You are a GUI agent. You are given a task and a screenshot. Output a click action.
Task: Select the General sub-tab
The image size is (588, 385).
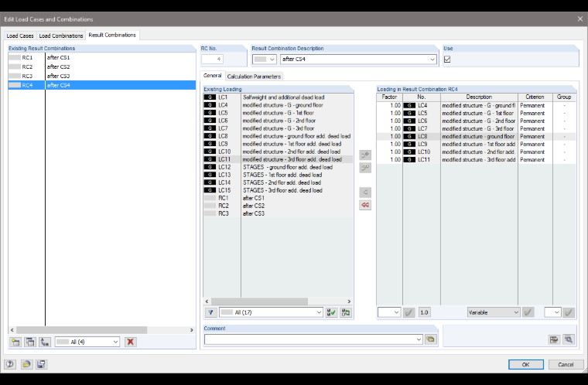tap(213, 76)
